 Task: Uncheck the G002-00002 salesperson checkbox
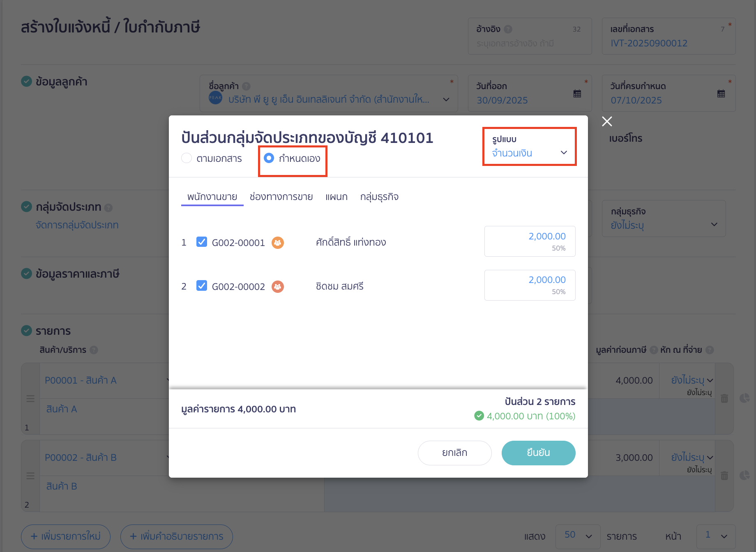(202, 285)
